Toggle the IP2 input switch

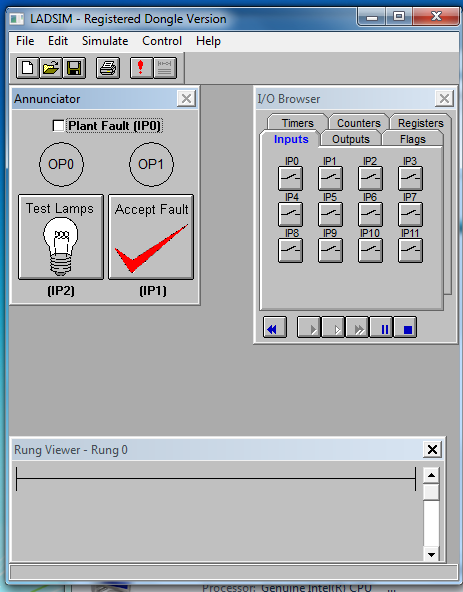tap(370, 178)
